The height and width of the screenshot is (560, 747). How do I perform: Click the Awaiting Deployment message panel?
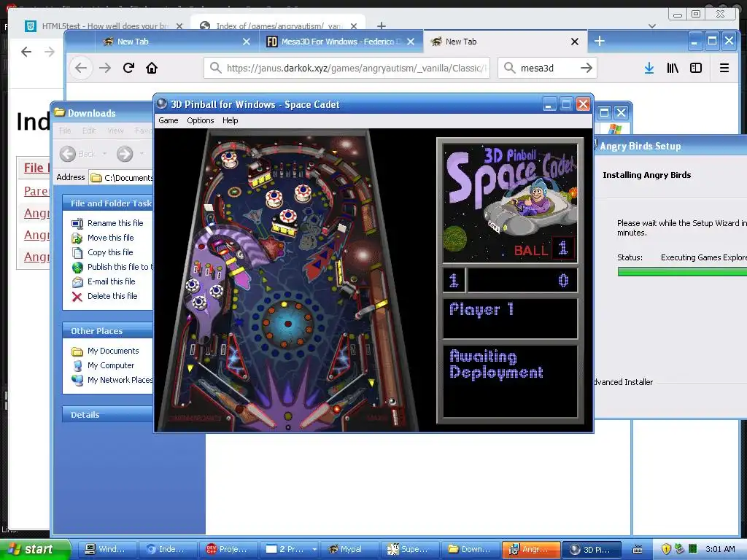coord(510,381)
